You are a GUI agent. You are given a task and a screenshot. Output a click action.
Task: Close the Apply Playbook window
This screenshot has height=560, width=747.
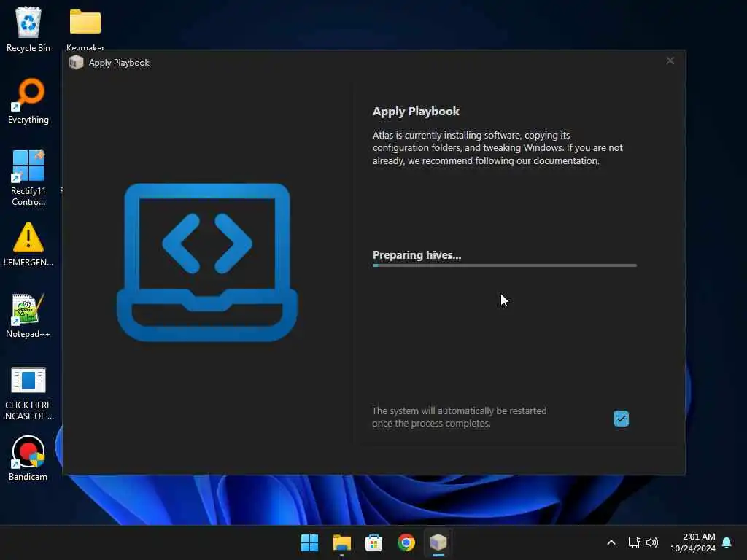(670, 61)
